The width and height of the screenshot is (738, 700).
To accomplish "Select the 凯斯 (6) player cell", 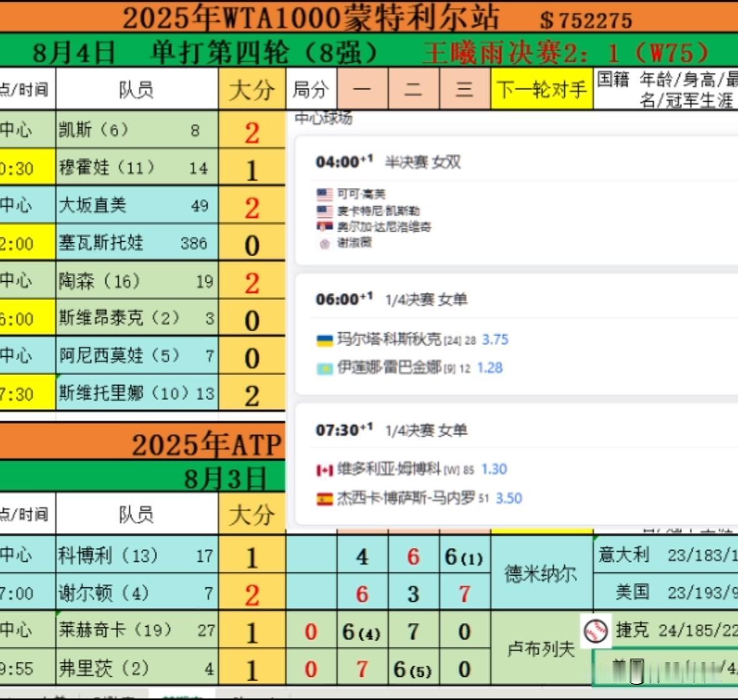I will click(137, 130).
